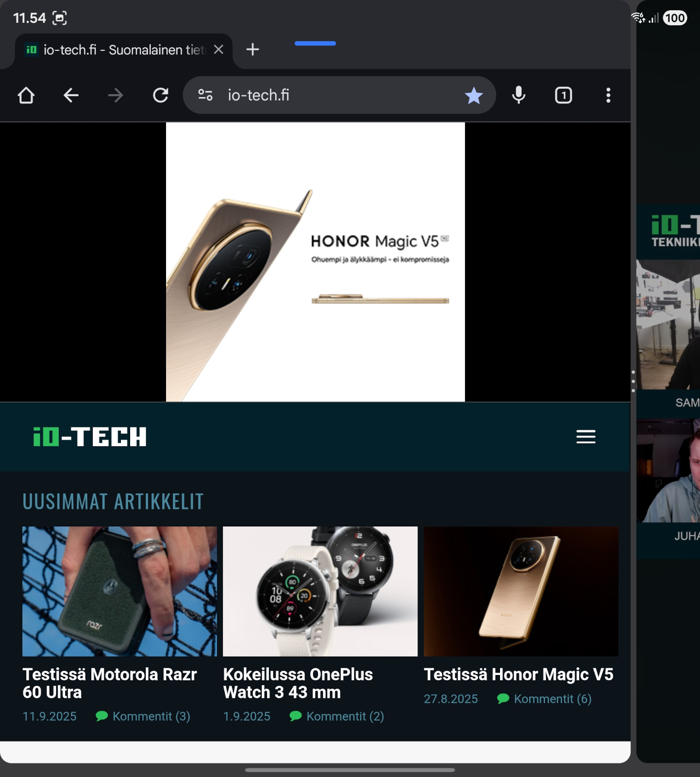Viewport: 700px width, 777px height.
Task: Reload the io-tech.fi page
Action: pos(161,95)
